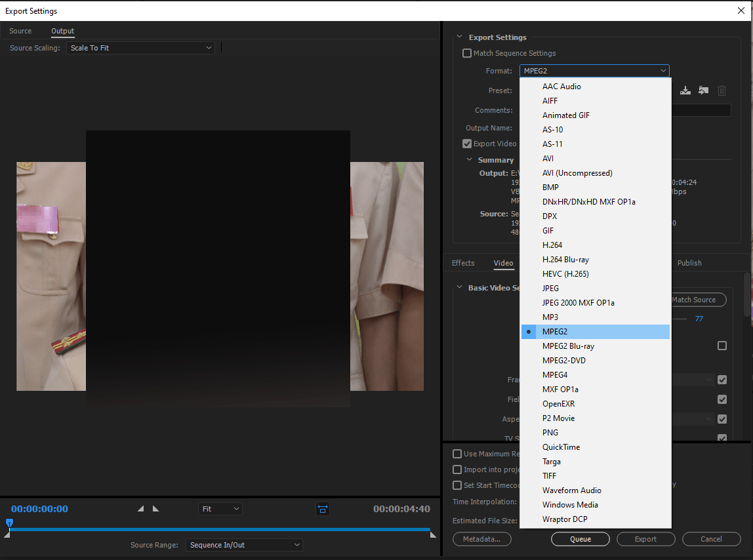Collapse the Basic Video Settings section

[460, 287]
